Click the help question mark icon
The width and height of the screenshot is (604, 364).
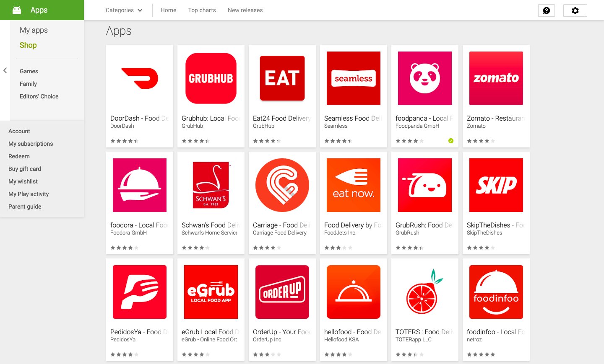[x=547, y=10]
